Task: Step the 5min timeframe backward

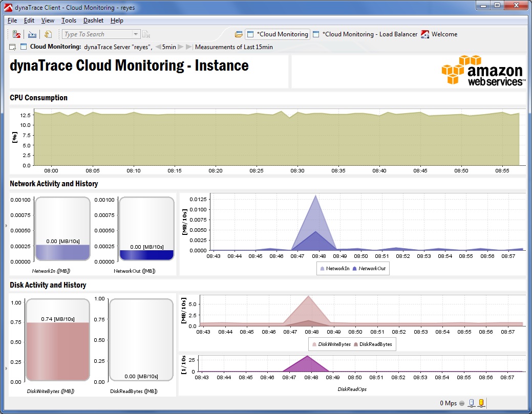Action: pos(158,47)
